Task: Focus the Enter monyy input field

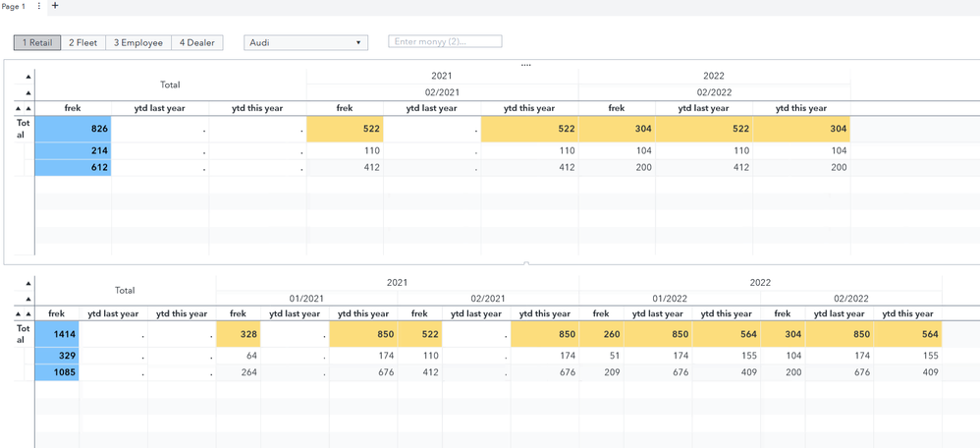Action: tap(445, 41)
